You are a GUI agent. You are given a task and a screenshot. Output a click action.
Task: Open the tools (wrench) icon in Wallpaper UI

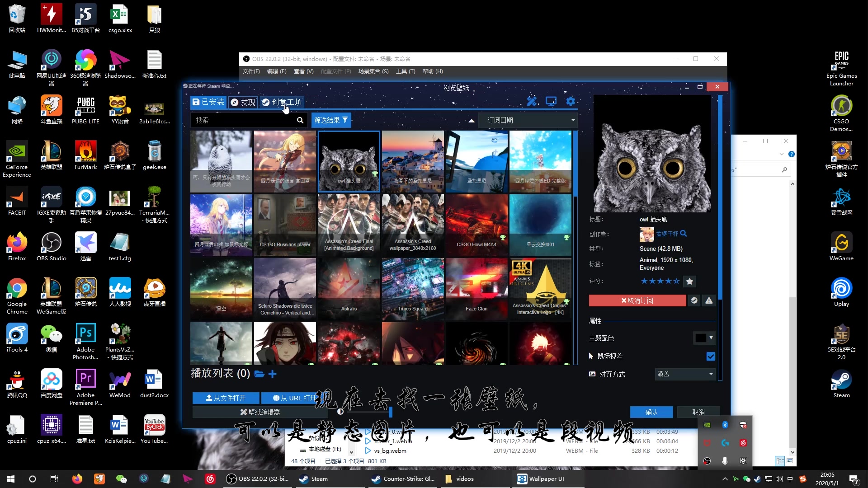(532, 101)
